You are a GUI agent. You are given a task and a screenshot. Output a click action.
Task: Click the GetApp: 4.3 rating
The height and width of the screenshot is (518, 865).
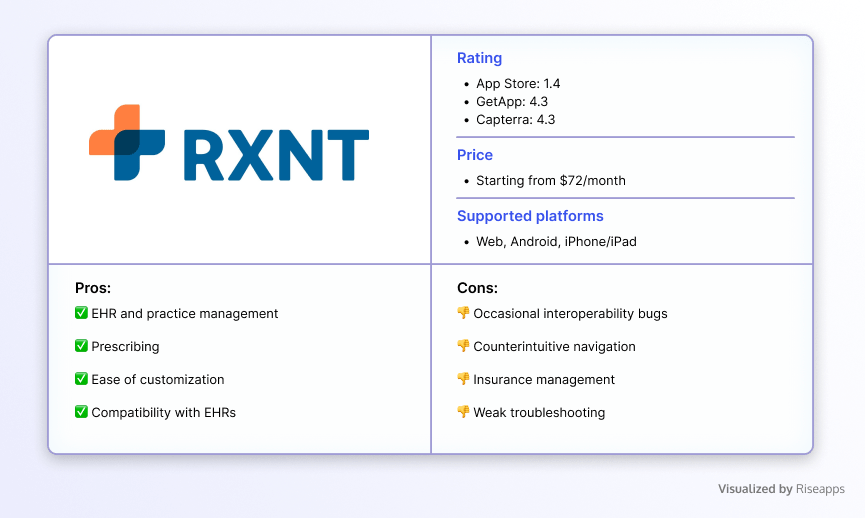(512, 102)
